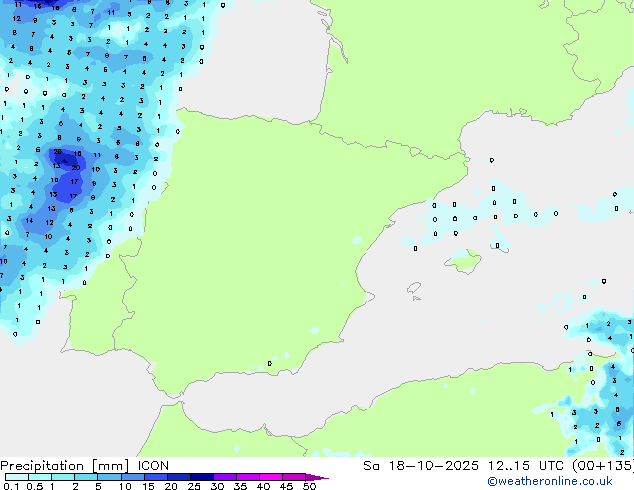
Task: Select magenta legend swatch between 40 and 45
Action: 271,477
